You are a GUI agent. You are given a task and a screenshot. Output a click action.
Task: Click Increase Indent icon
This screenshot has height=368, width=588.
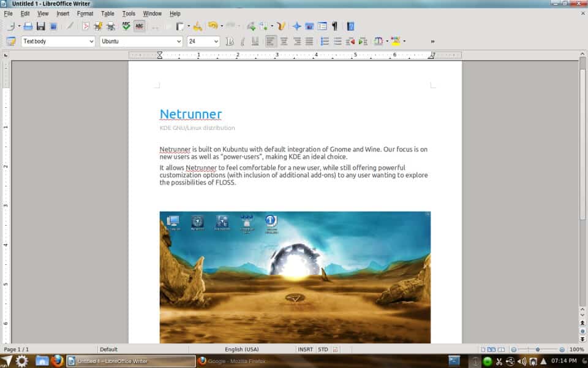pyautogui.click(x=363, y=41)
